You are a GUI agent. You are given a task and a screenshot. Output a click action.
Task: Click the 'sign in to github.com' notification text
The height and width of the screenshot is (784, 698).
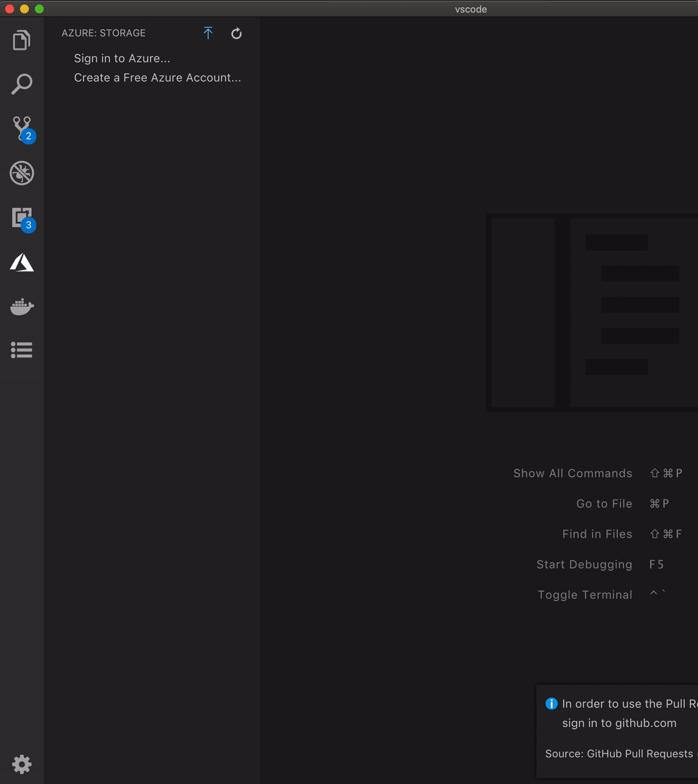pyautogui.click(x=619, y=723)
